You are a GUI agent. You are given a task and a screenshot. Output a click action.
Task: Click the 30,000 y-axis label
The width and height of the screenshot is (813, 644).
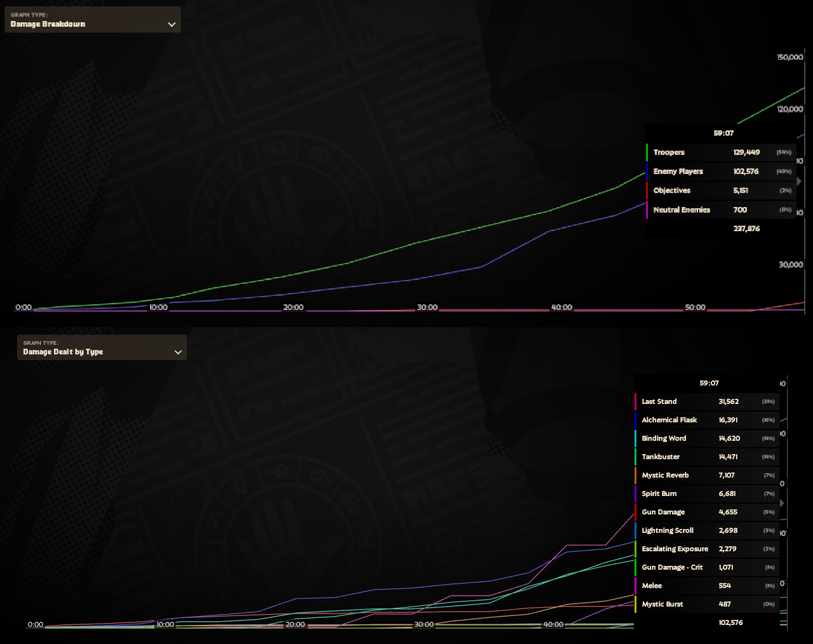791,265
